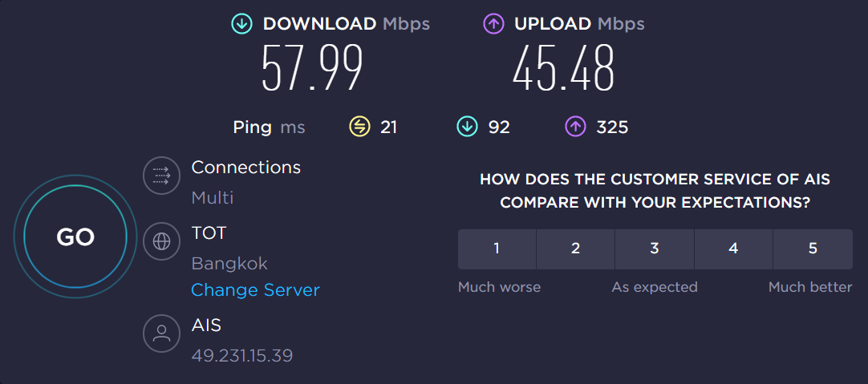The width and height of the screenshot is (868, 384).
Task: Click the globe server icon beside TOT
Action: click(x=161, y=242)
